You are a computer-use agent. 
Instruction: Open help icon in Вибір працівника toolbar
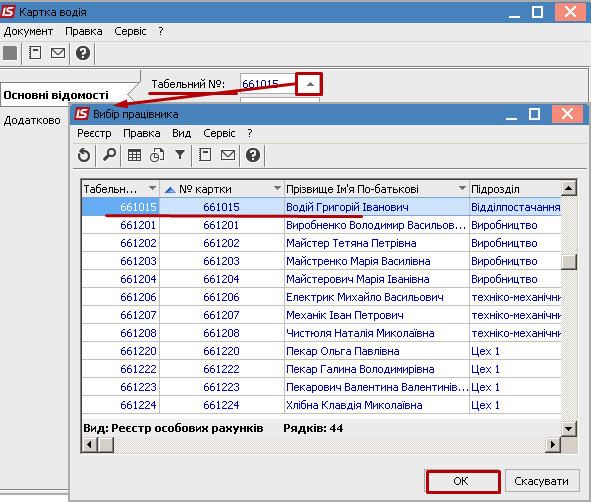tap(253, 155)
